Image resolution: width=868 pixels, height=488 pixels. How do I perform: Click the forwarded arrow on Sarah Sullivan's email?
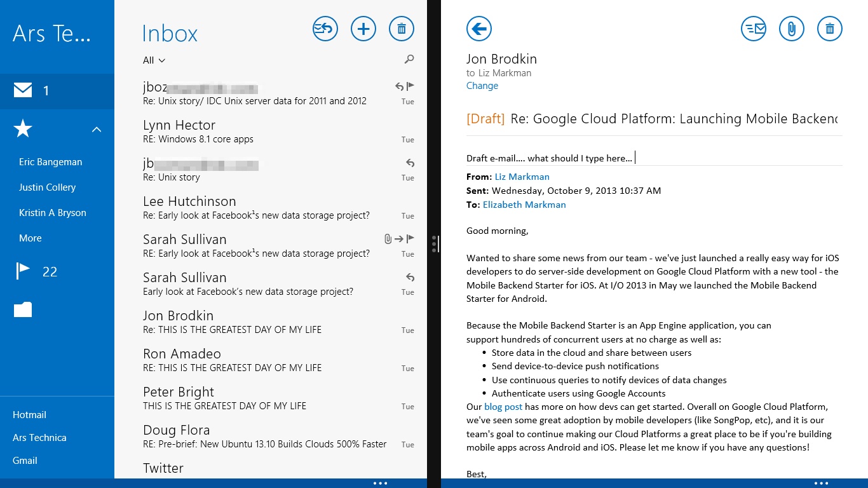[x=398, y=239]
